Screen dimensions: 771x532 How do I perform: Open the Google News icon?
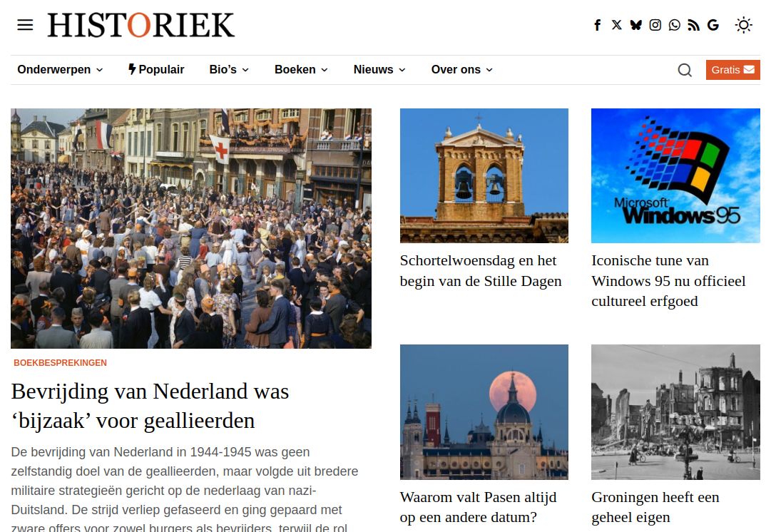(713, 25)
